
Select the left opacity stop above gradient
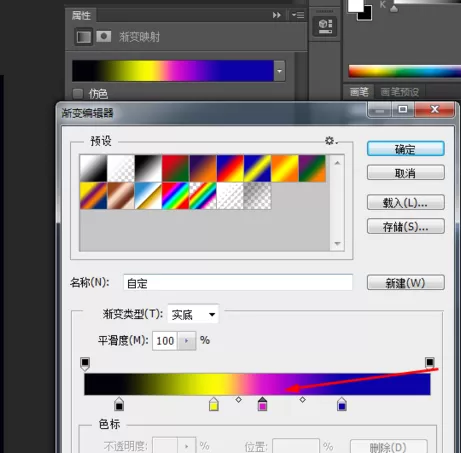(x=85, y=364)
